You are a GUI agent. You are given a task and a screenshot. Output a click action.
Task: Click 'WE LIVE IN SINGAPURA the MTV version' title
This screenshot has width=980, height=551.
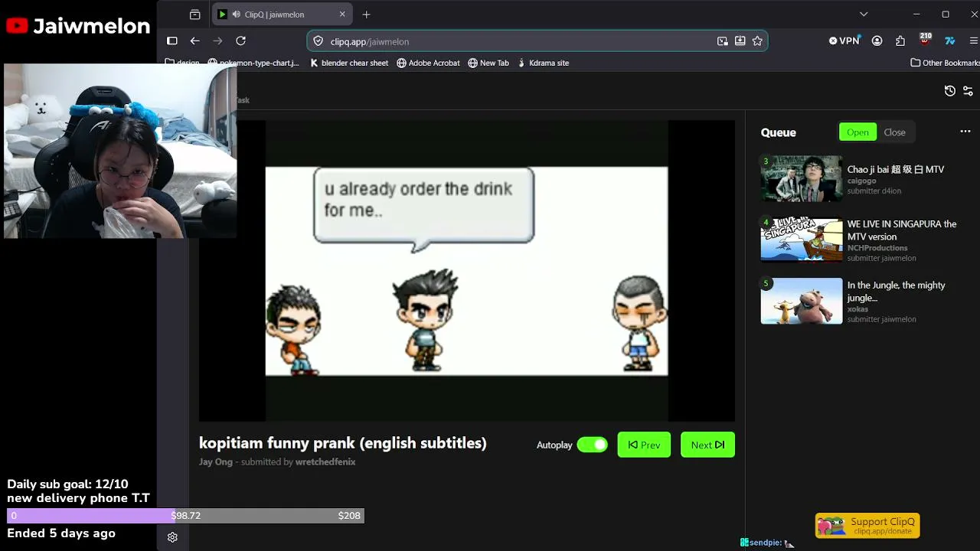(x=902, y=230)
